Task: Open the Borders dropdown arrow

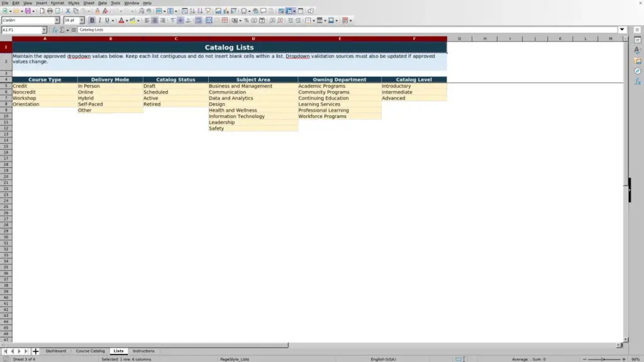Action: (314, 21)
